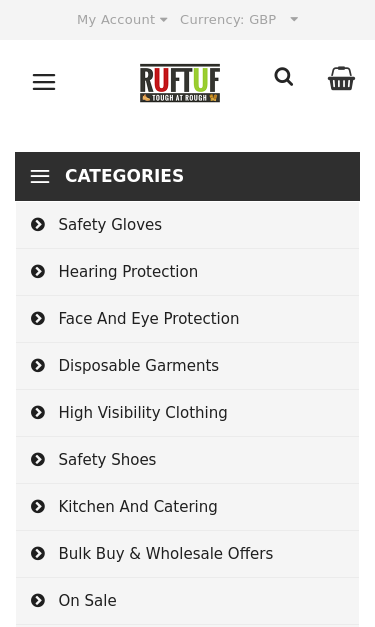Open the shopping basket icon
This screenshot has width=375, height=627.
pyautogui.click(x=341, y=78)
